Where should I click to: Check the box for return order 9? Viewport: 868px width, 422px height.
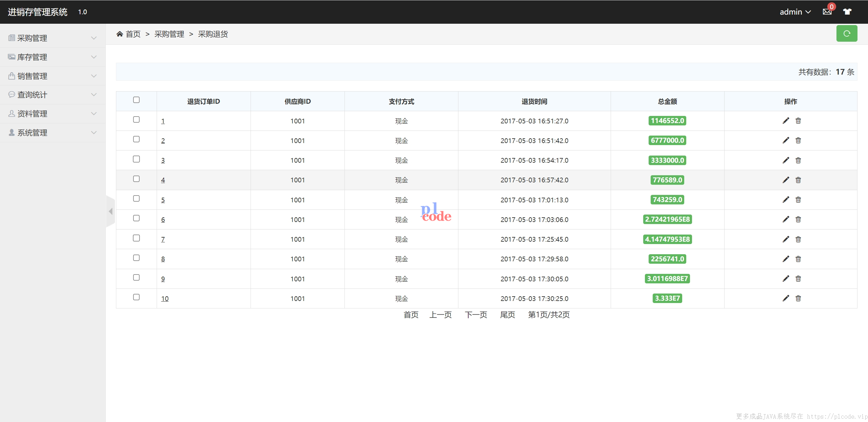[x=136, y=277]
